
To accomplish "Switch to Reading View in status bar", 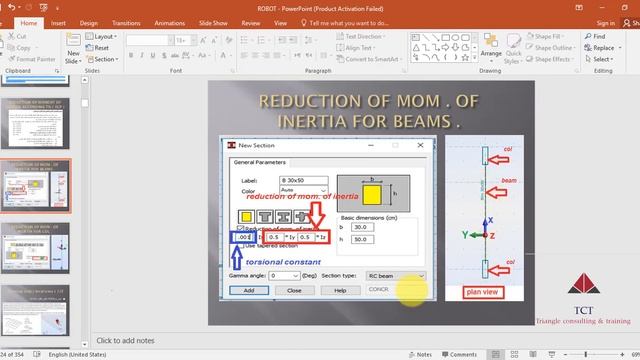I will 533,354.
